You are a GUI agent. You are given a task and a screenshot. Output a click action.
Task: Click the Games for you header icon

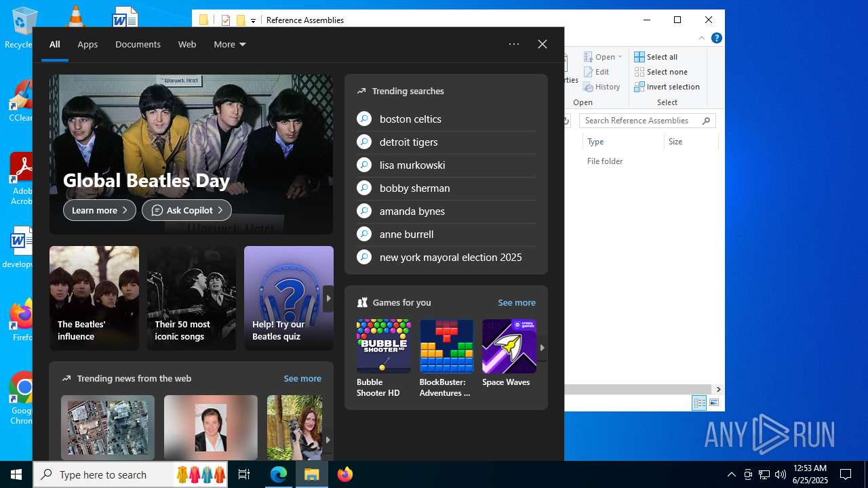(x=362, y=302)
